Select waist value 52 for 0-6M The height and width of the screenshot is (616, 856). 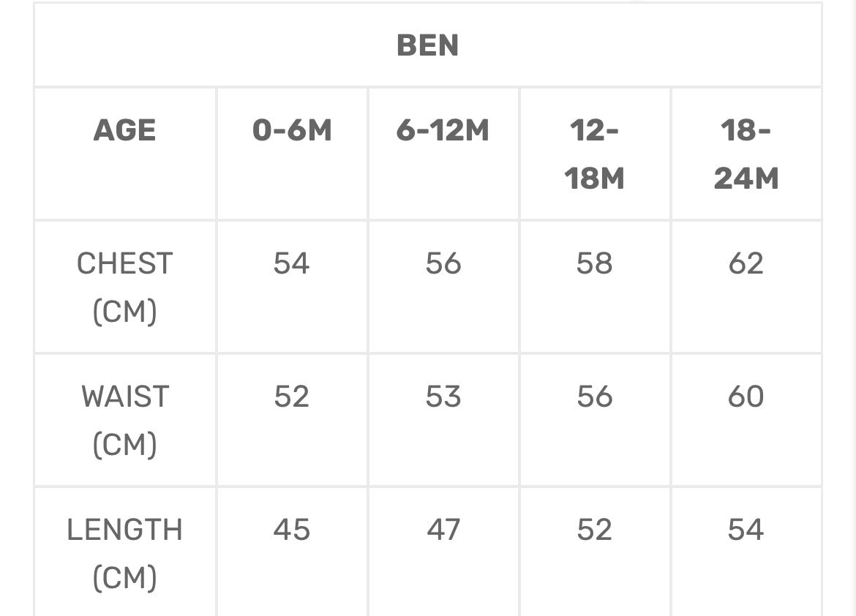(x=292, y=397)
